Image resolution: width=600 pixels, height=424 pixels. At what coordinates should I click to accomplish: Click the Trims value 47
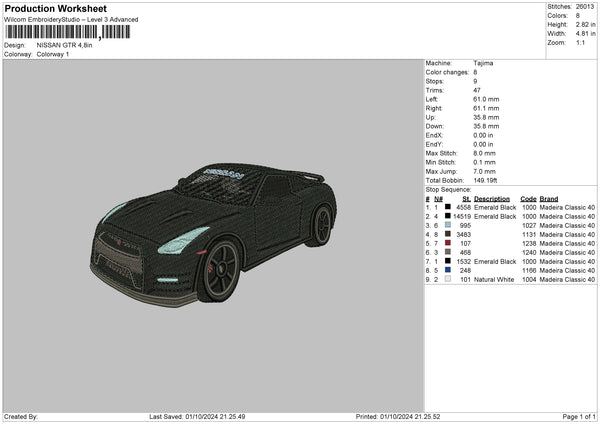477,90
